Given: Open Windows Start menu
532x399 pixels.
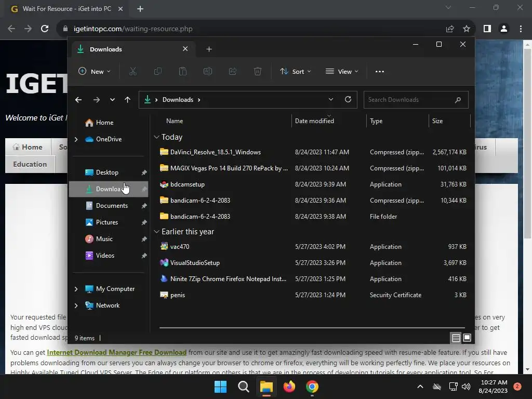Looking at the screenshot, I should (x=220, y=387).
